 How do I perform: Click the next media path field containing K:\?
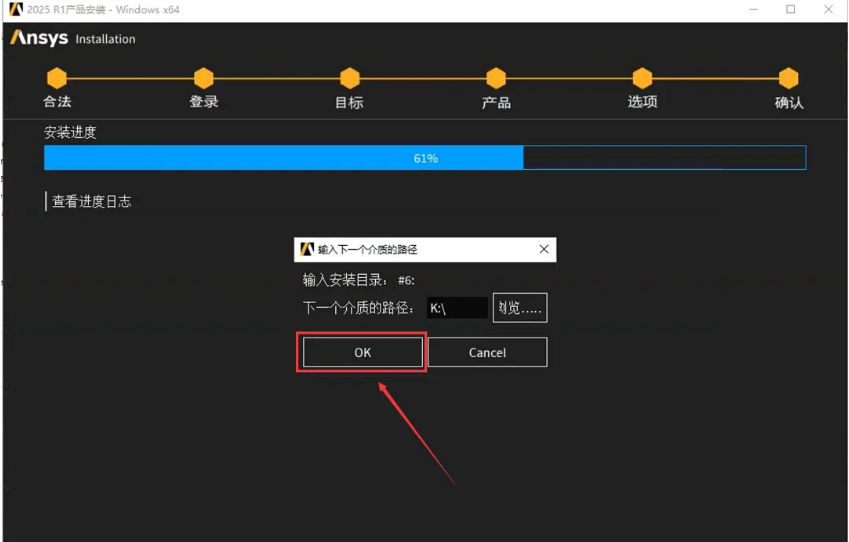pos(457,308)
